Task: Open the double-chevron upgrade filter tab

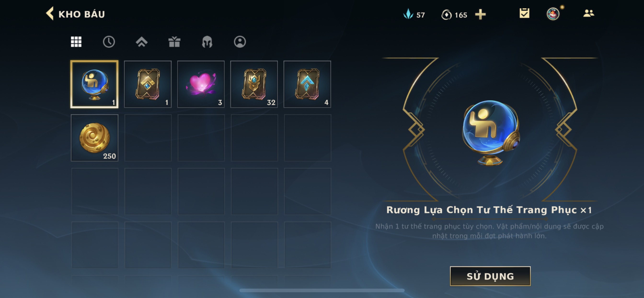Action: click(x=142, y=42)
